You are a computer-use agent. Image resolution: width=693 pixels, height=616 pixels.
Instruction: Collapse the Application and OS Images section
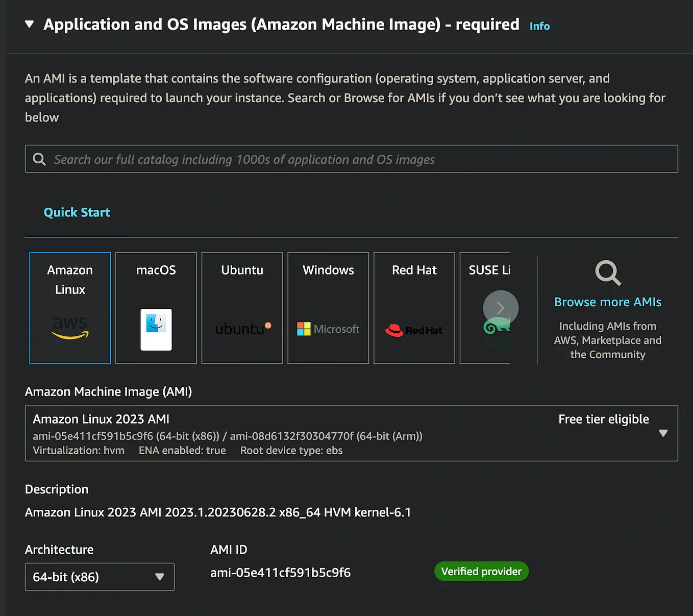[x=29, y=23]
